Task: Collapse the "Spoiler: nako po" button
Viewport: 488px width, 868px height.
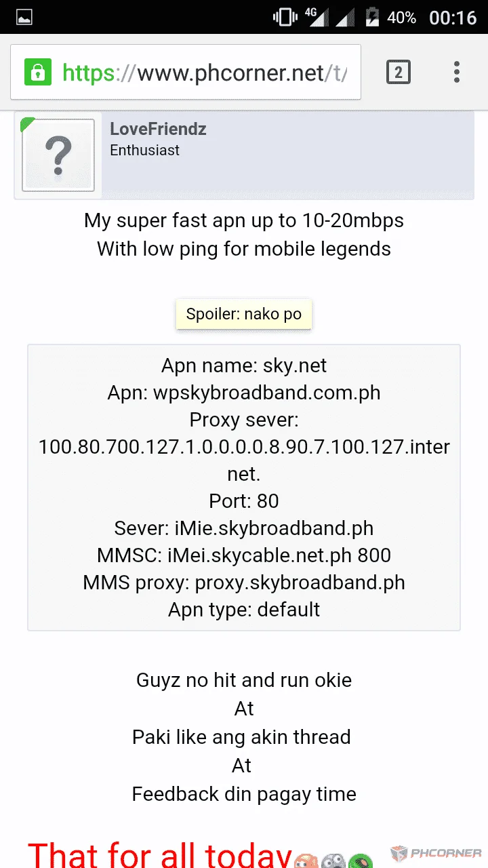Action: [x=244, y=315]
